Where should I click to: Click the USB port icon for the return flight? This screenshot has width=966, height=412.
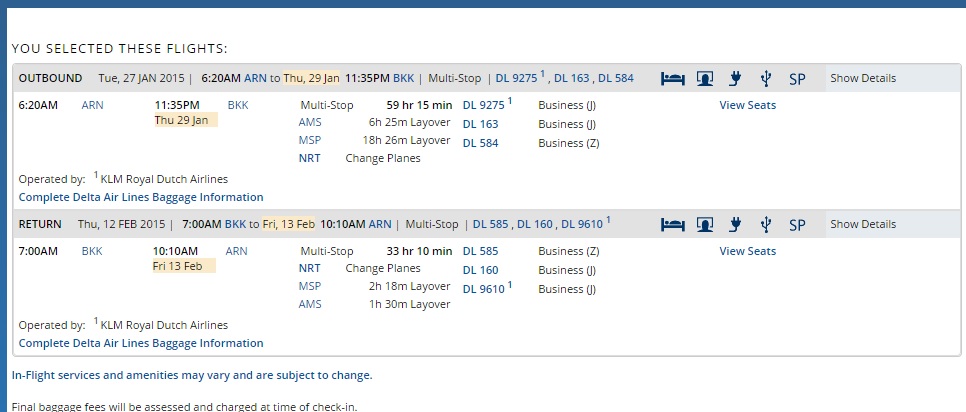coord(765,224)
